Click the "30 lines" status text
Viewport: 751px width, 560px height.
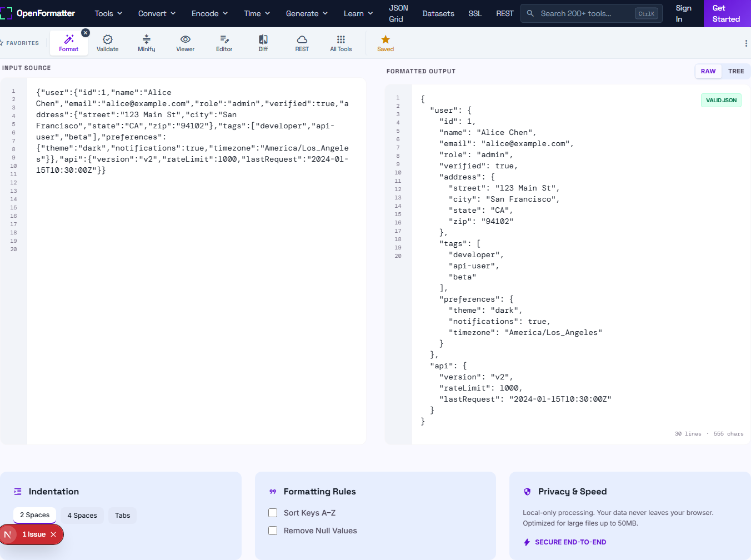click(x=688, y=434)
